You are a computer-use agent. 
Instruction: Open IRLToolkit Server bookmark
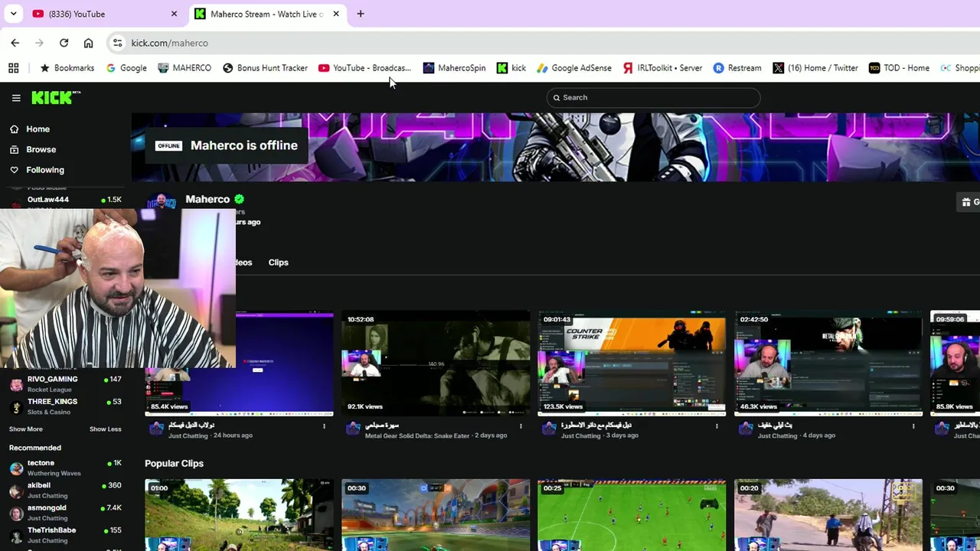click(x=662, y=68)
